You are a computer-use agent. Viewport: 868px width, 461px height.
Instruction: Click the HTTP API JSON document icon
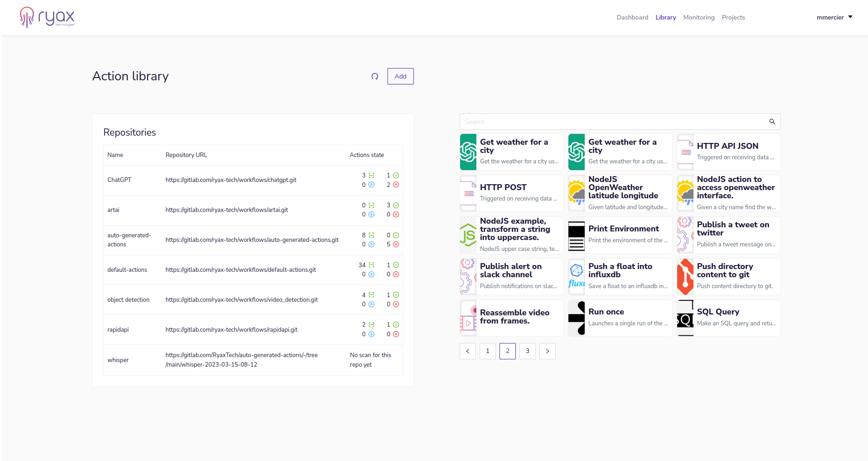point(685,152)
